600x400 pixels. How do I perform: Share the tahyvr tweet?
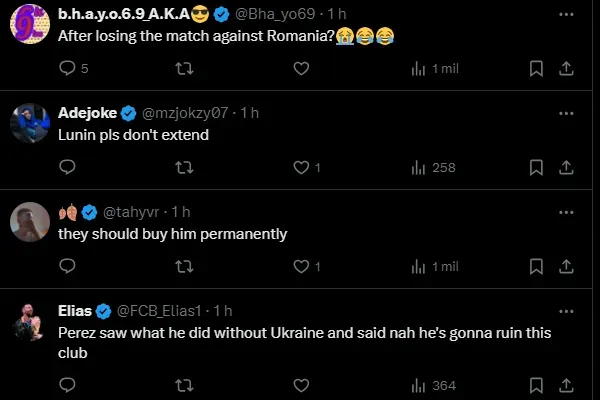pyautogui.click(x=565, y=267)
